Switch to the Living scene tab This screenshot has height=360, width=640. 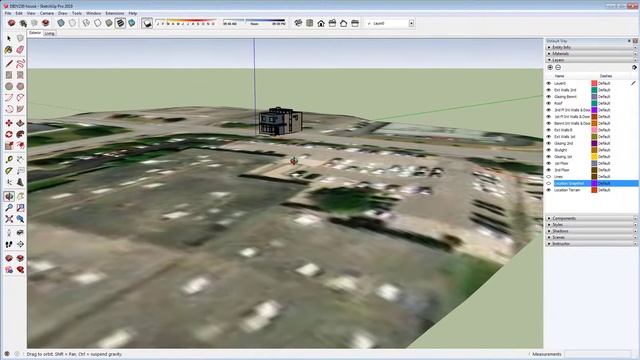[x=49, y=33]
